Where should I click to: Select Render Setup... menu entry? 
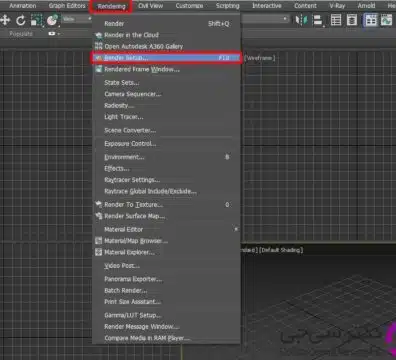tap(166, 58)
